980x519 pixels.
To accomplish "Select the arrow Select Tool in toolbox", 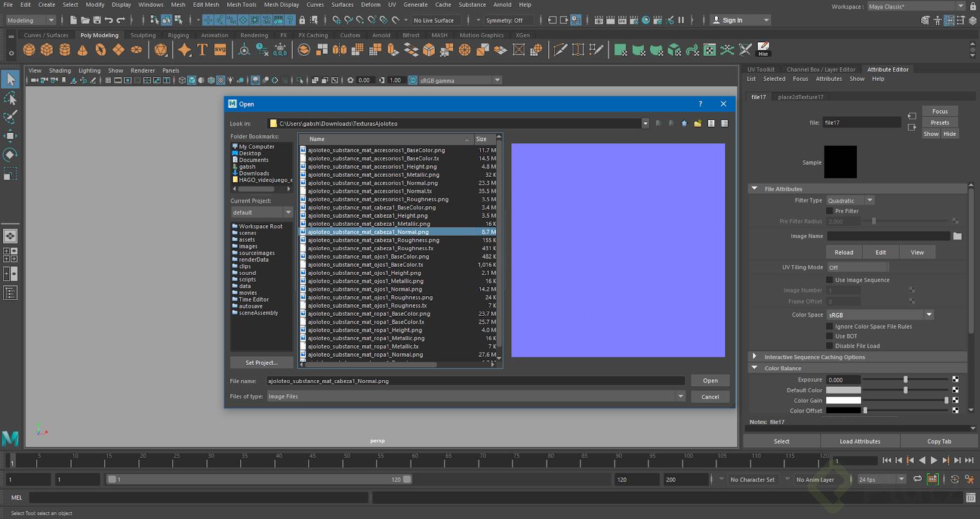I will coord(10,79).
